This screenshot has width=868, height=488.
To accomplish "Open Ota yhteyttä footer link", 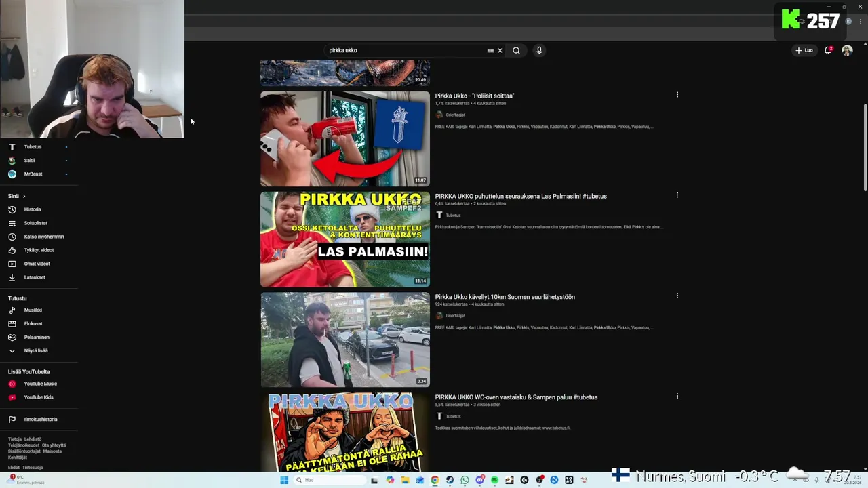I will pos(54,445).
